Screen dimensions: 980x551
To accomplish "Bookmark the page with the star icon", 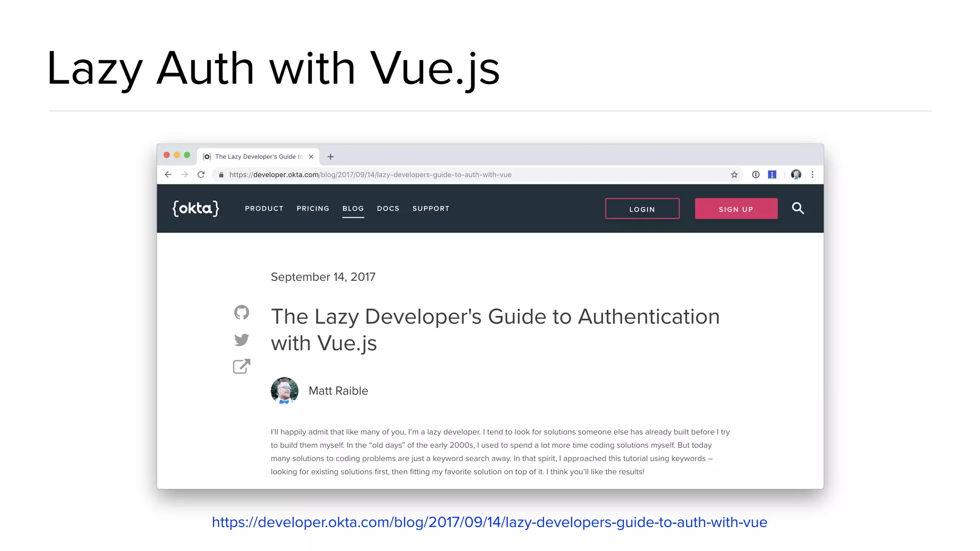I will click(734, 175).
